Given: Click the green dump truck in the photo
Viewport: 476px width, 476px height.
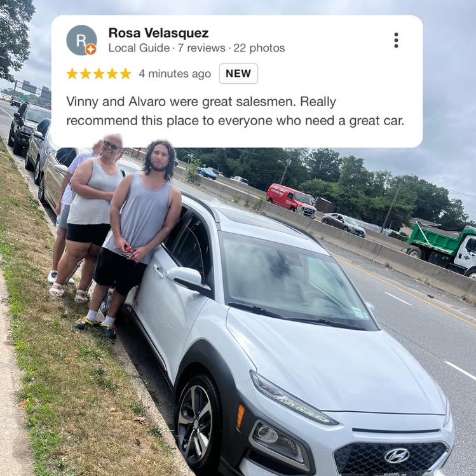Looking at the screenshot, I should point(443,250).
